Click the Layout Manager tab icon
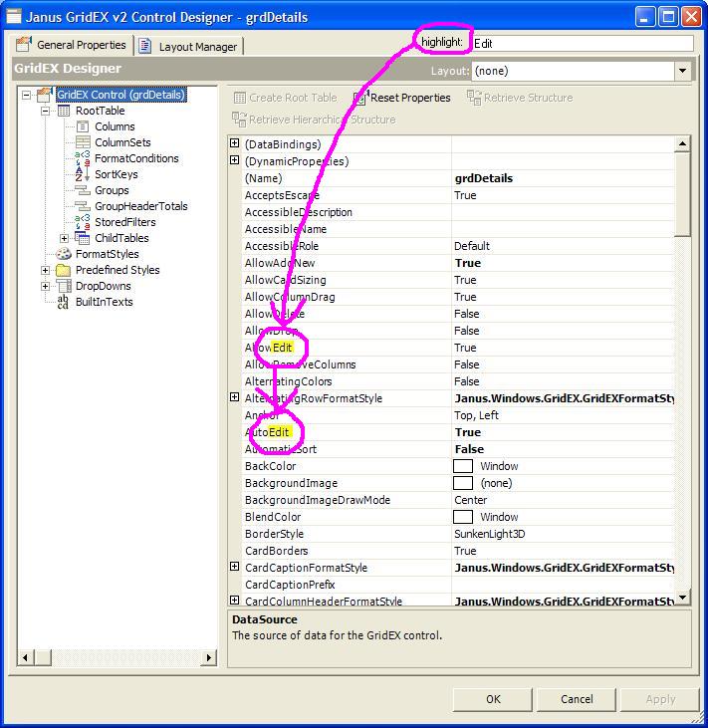708x728 pixels. click(144, 46)
